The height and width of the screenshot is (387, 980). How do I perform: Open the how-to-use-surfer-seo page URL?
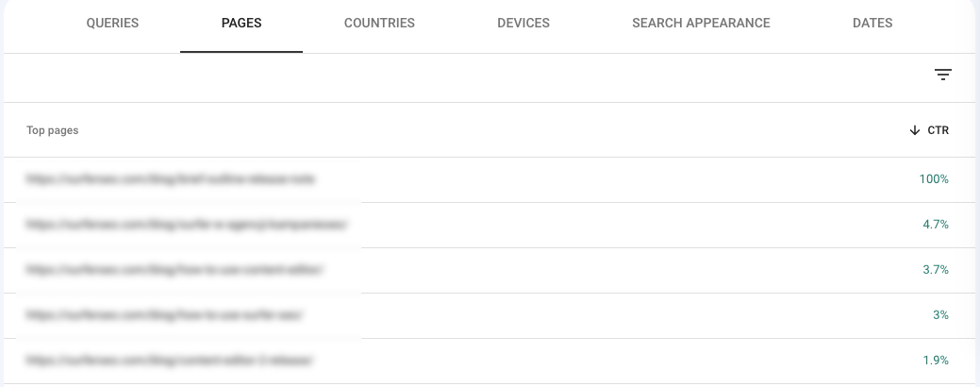click(164, 315)
